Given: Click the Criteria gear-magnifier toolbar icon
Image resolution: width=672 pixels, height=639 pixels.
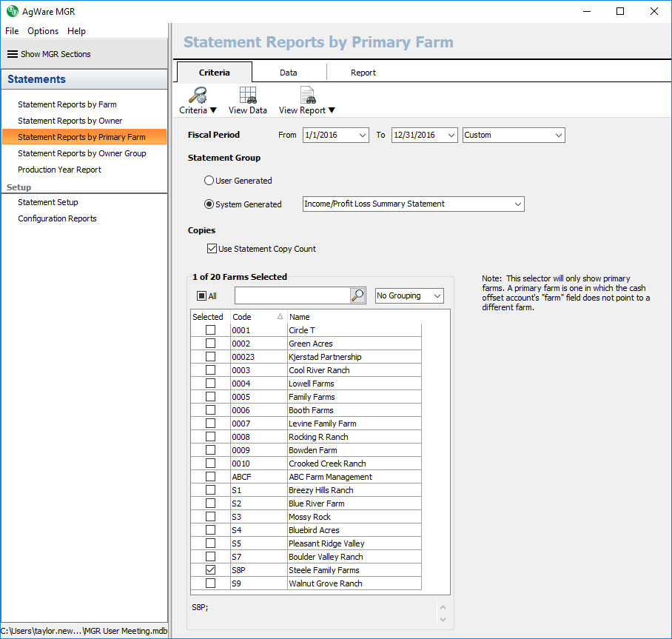Looking at the screenshot, I should tap(198, 96).
